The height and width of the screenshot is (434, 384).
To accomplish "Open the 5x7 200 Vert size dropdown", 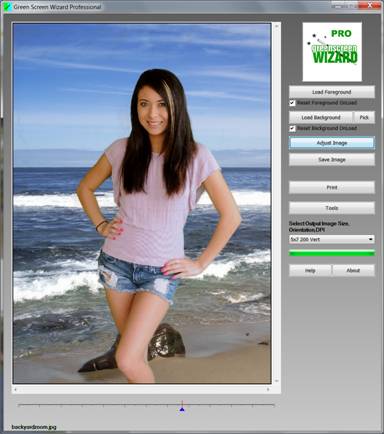I will [332, 239].
